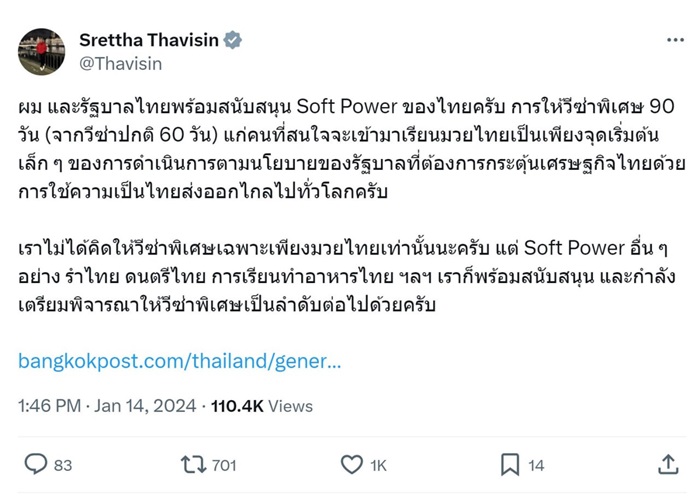Click the Jan 14, 2024 date
700x501 pixels.
pyautogui.click(x=148, y=407)
